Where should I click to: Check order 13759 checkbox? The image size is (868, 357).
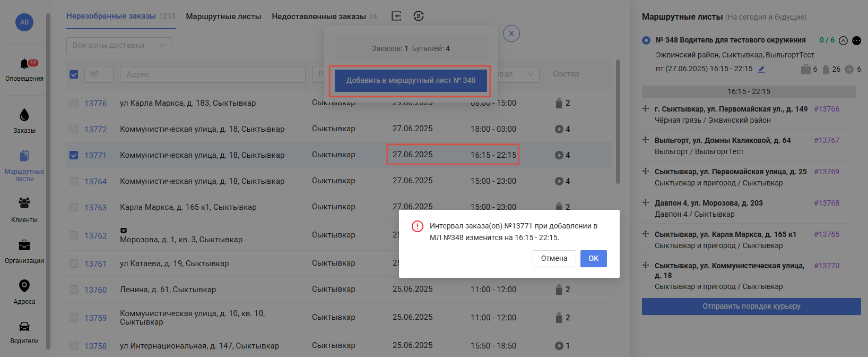point(74,318)
